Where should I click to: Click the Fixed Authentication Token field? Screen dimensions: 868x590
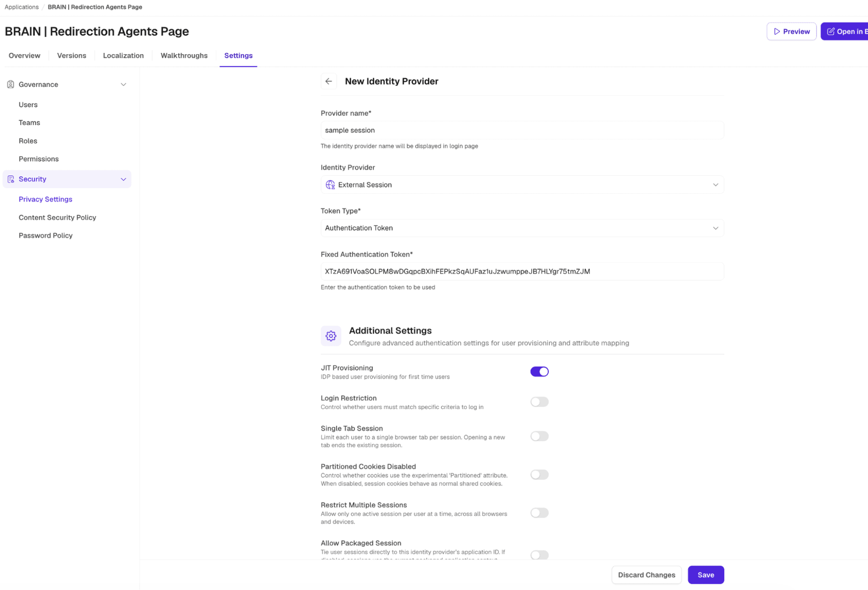(x=522, y=272)
